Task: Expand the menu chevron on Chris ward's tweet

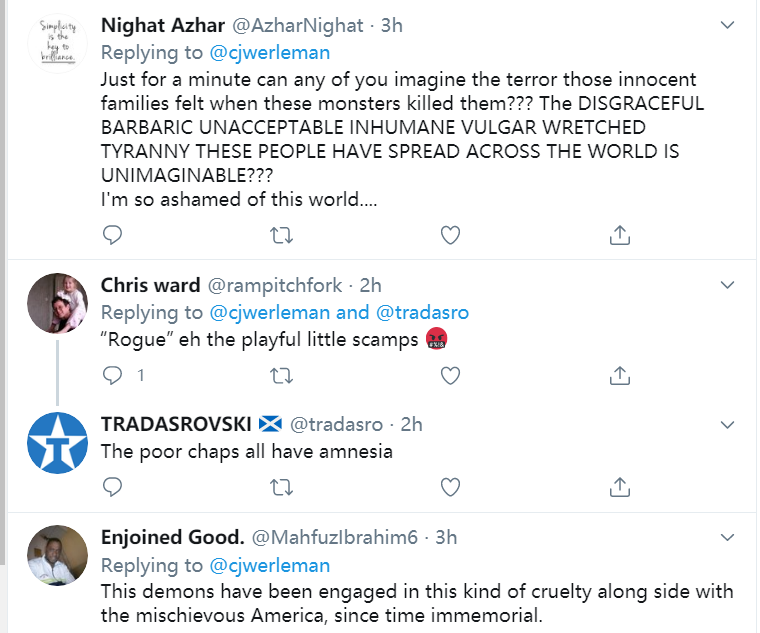Action: 728,285
